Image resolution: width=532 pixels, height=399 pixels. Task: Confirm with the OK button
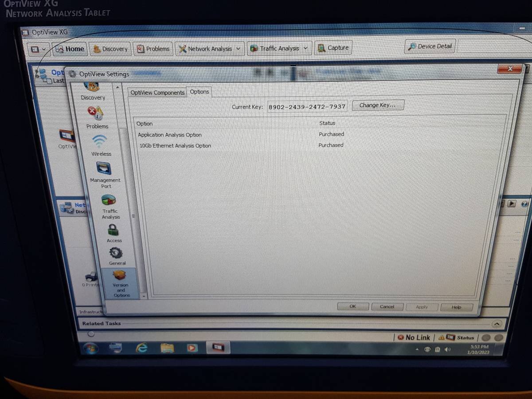[x=352, y=306]
